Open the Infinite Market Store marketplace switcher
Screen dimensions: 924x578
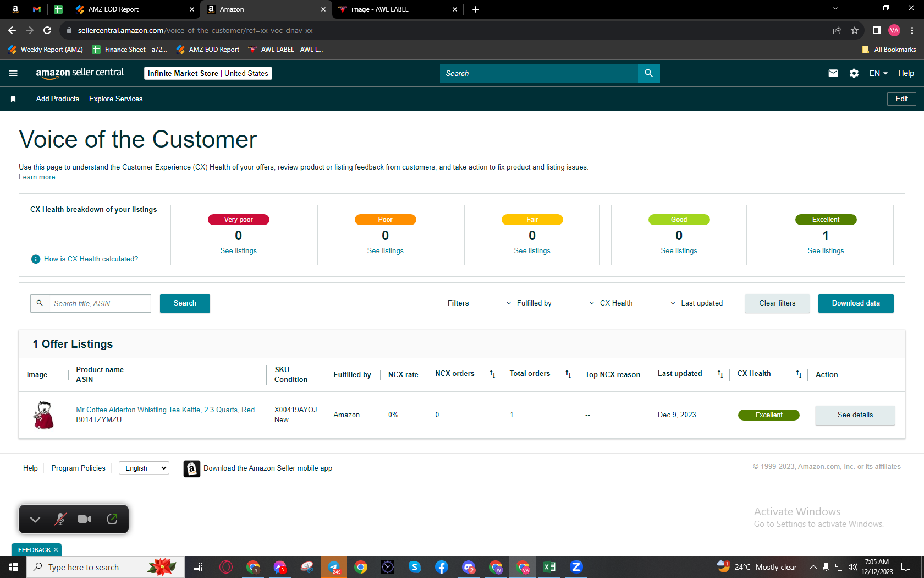click(208, 73)
